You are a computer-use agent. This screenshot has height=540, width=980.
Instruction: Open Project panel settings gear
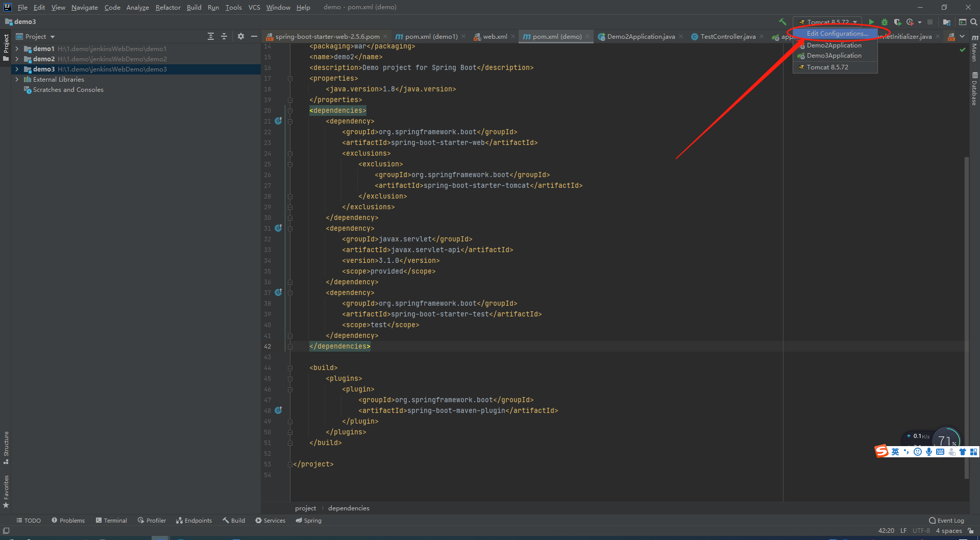pyautogui.click(x=241, y=36)
